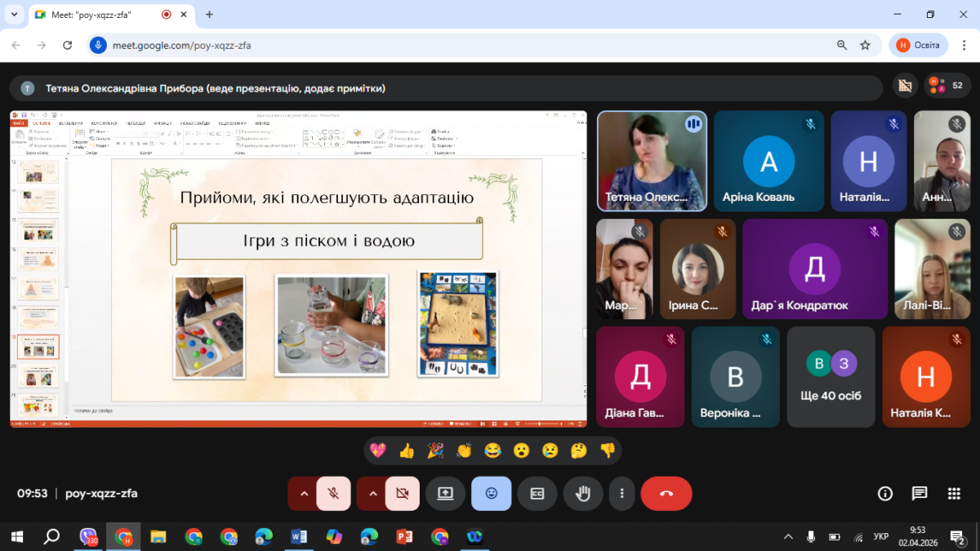980x551 pixels.
Task: Click the meet.google.com address bar
Action: pos(457,46)
